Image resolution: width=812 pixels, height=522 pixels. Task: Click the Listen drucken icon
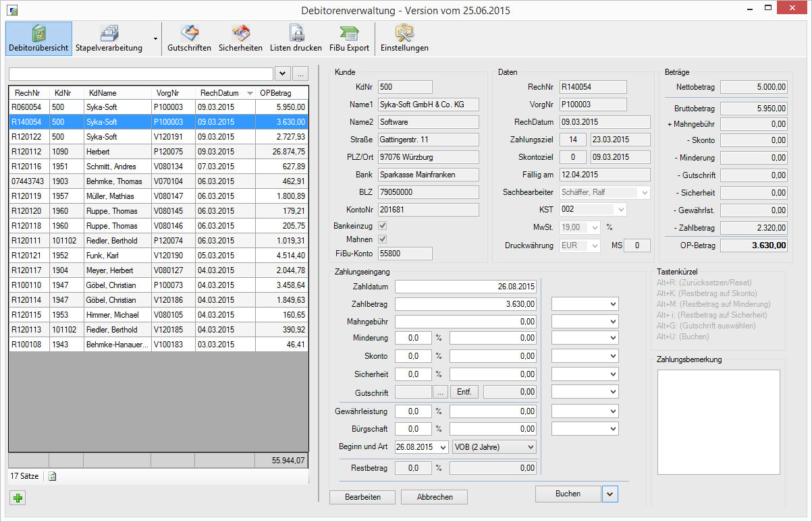(x=296, y=38)
